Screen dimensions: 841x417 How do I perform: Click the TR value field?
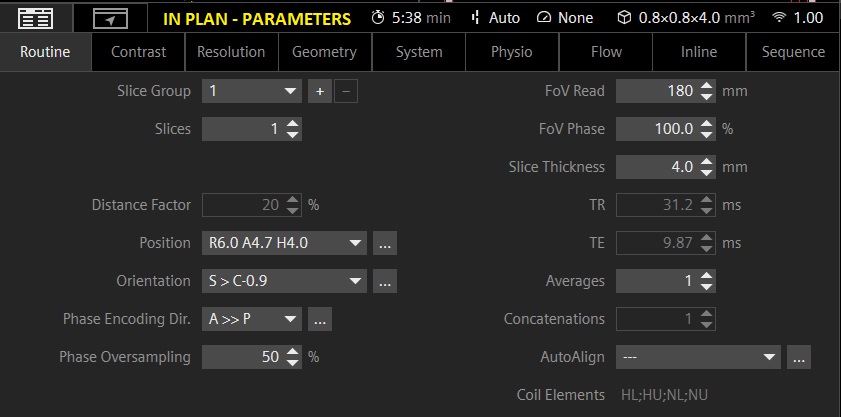pos(666,205)
